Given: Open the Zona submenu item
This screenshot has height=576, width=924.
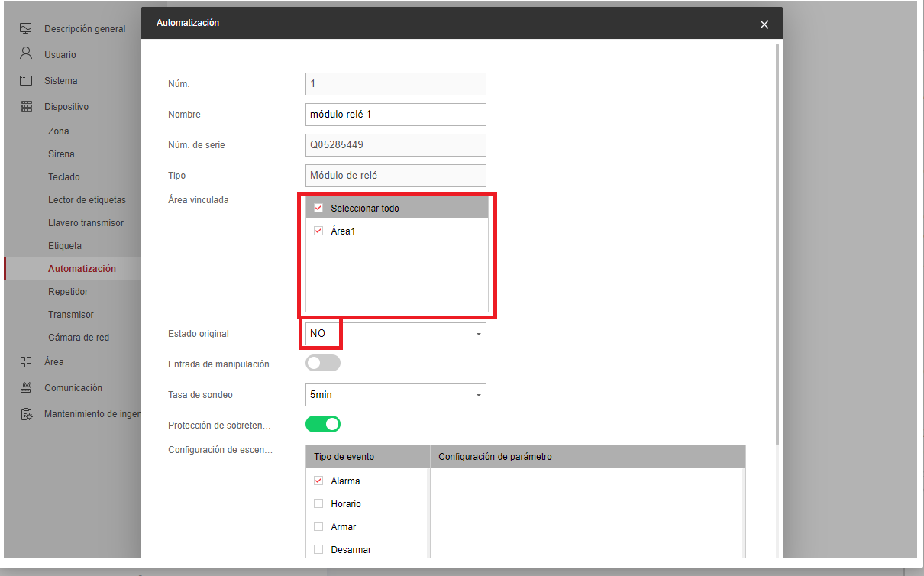Looking at the screenshot, I should pos(59,131).
